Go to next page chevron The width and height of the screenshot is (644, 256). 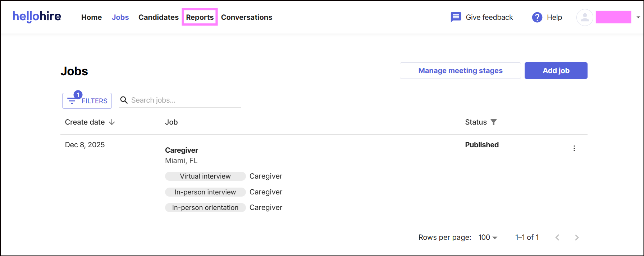tap(577, 237)
